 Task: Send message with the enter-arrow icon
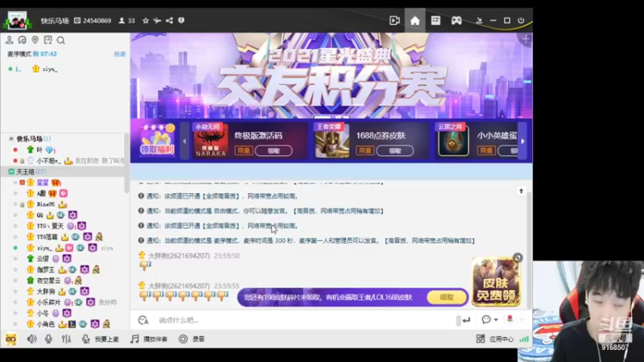(466, 320)
